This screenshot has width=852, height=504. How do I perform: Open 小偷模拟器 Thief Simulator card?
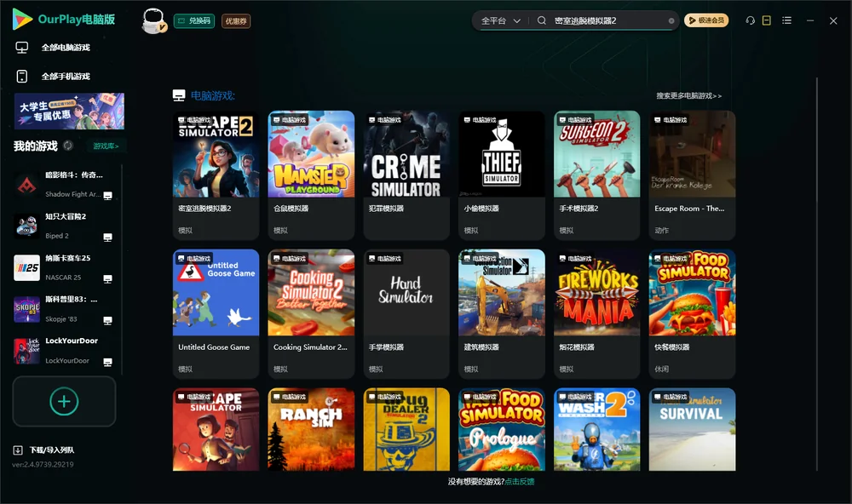pyautogui.click(x=502, y=175)
